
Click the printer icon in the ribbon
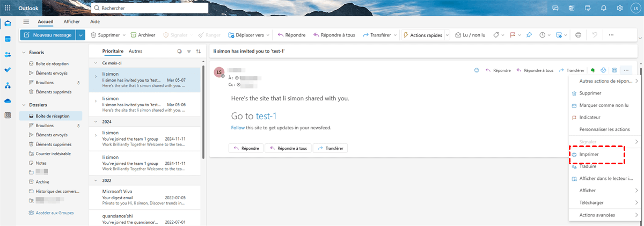[x=578, y=35]
